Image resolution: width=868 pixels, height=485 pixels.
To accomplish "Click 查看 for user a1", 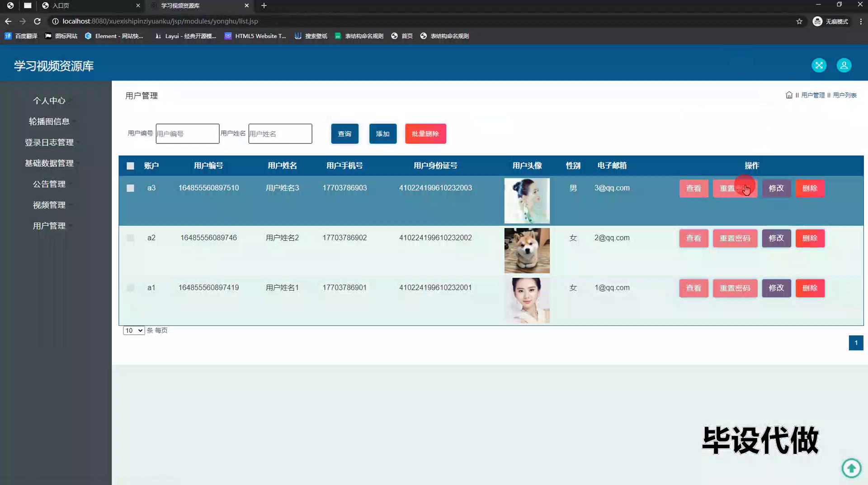I will (693, 288).
